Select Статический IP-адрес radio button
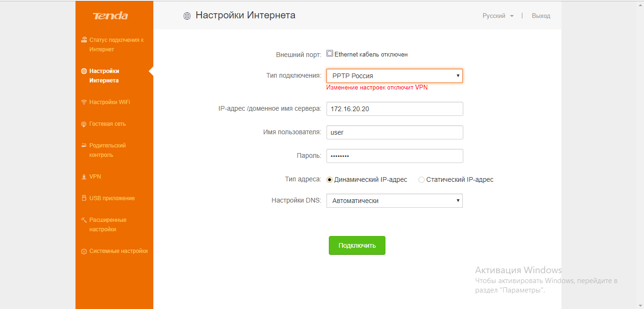The width and height of the screenshot is (644, 309). 421,179
